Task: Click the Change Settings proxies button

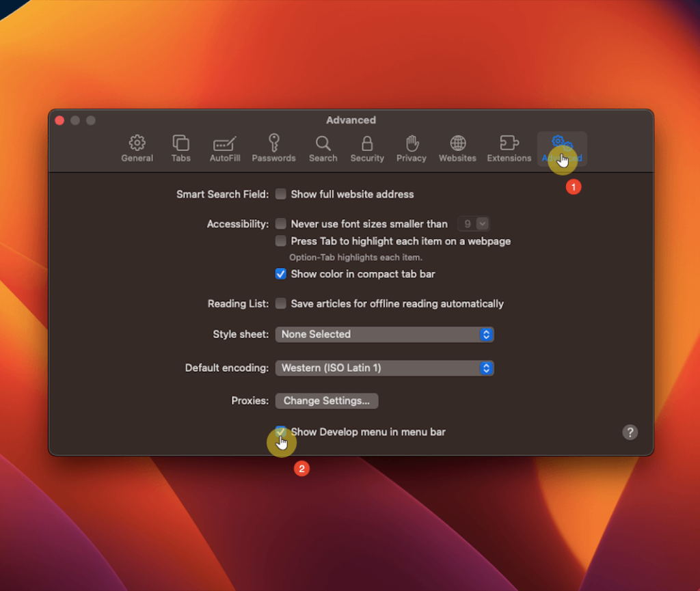Action: [327, 400]
